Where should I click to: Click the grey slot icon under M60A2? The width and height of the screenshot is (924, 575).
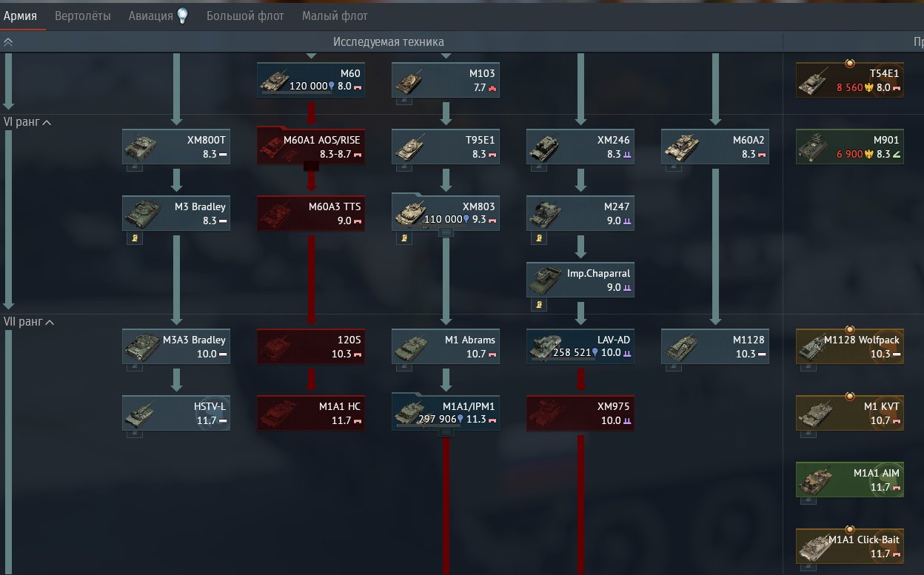click(x=674, y=168)
